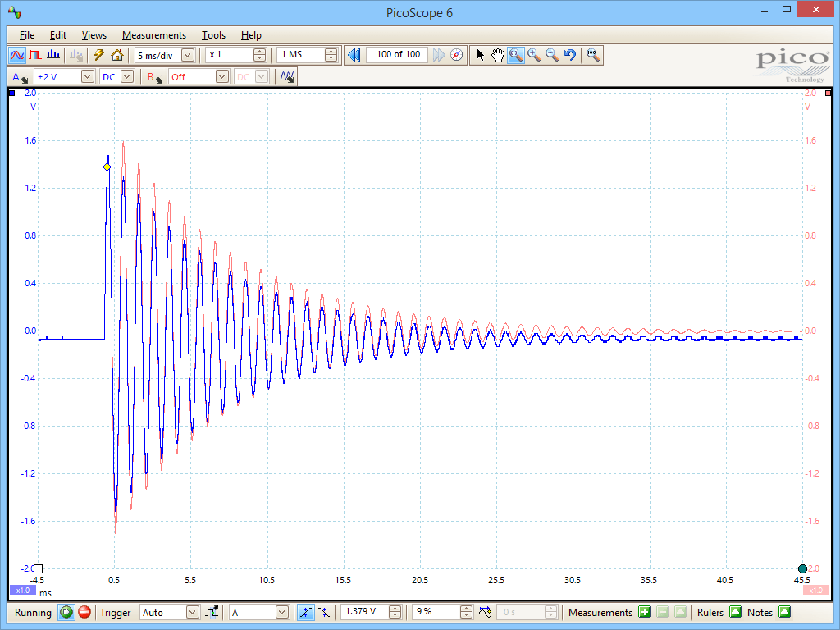Click the home capture setup icon

click(x=115, y=54)
